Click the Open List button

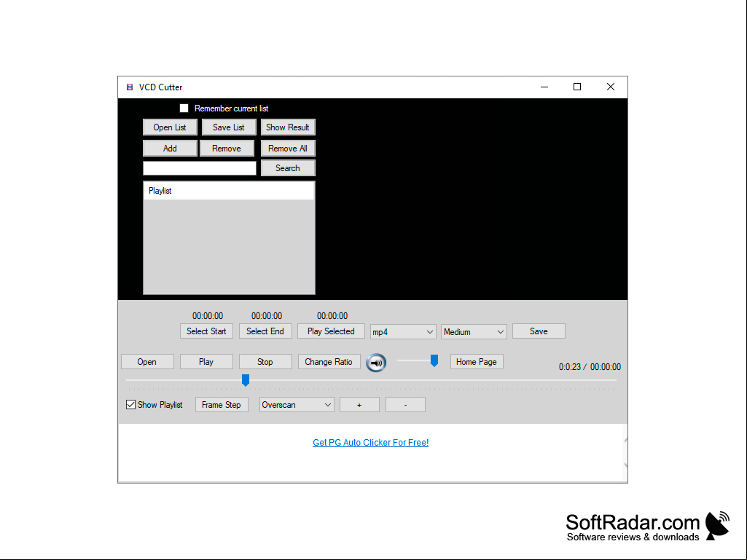coord(170,127)
